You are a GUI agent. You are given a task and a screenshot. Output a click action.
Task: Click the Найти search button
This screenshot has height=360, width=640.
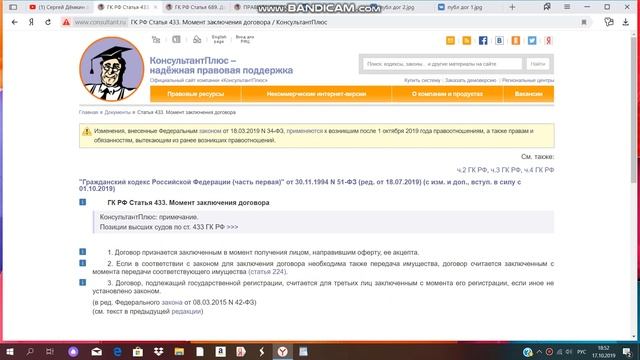click(538, 64)
